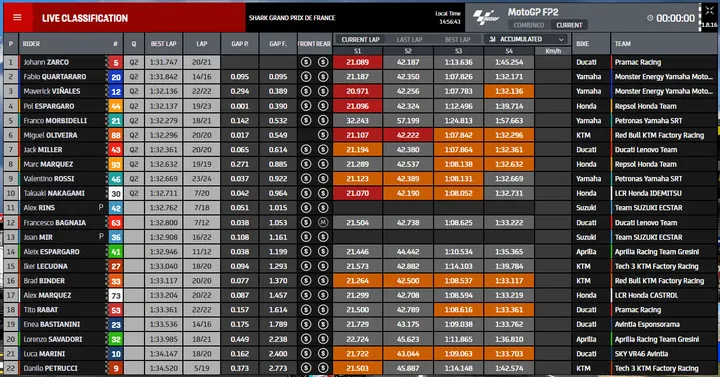Click the S4 sector column header

tap(509, 51)
